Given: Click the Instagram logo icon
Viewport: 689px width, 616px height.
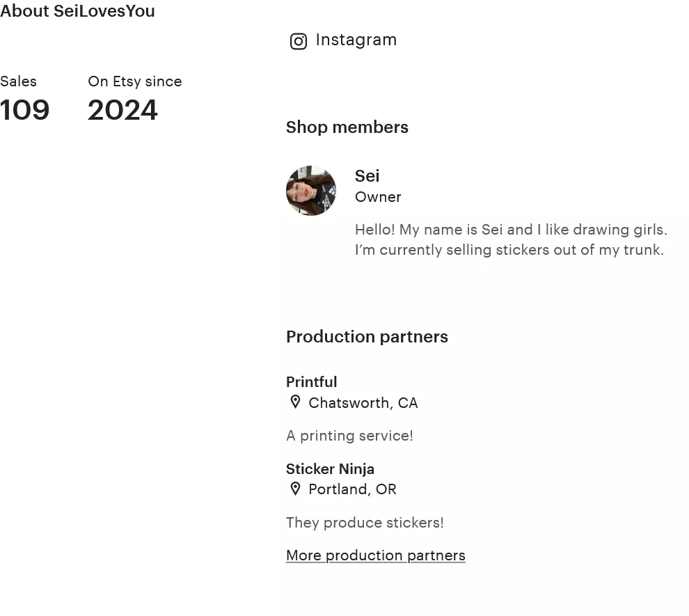Looking at the screenshot, I should click(298, 42).
